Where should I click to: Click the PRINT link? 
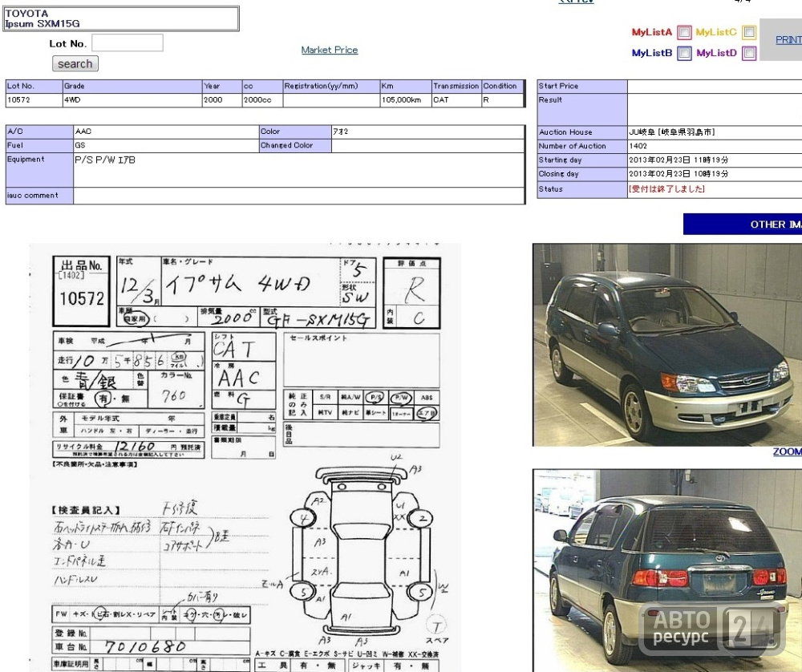788,40
